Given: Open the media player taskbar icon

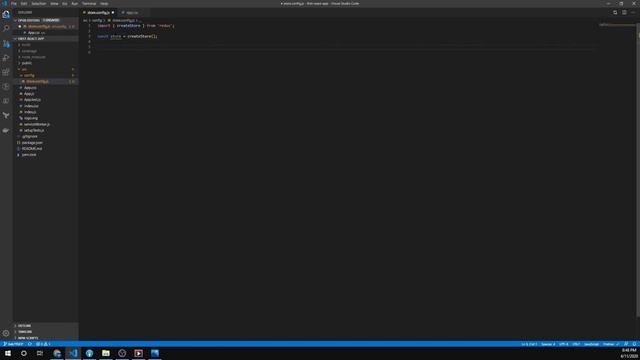Looking at the screenshot, I should pyautogui.click(x=139, y=353).
